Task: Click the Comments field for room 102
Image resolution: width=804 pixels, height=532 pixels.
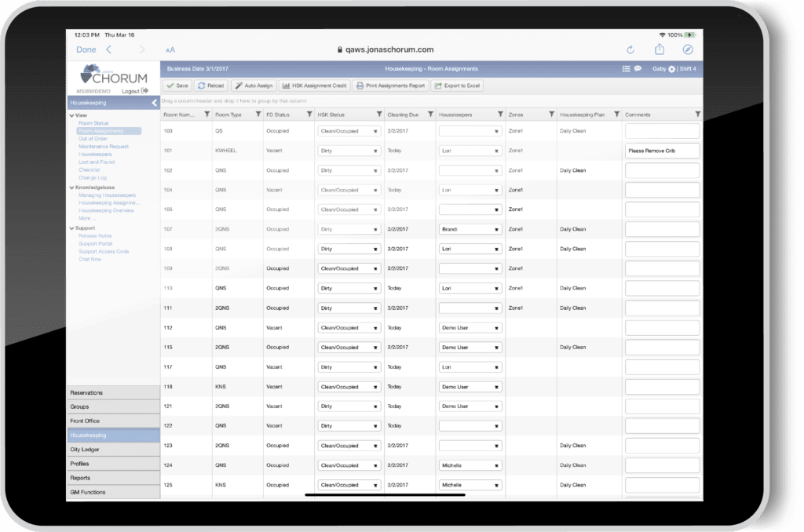Action: coord(662,170)
